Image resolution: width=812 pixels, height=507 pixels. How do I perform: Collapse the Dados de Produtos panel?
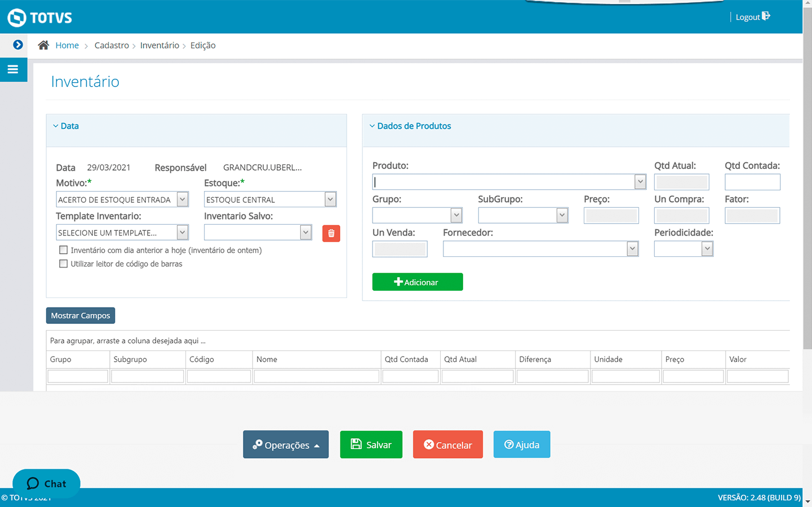[410, 126]
